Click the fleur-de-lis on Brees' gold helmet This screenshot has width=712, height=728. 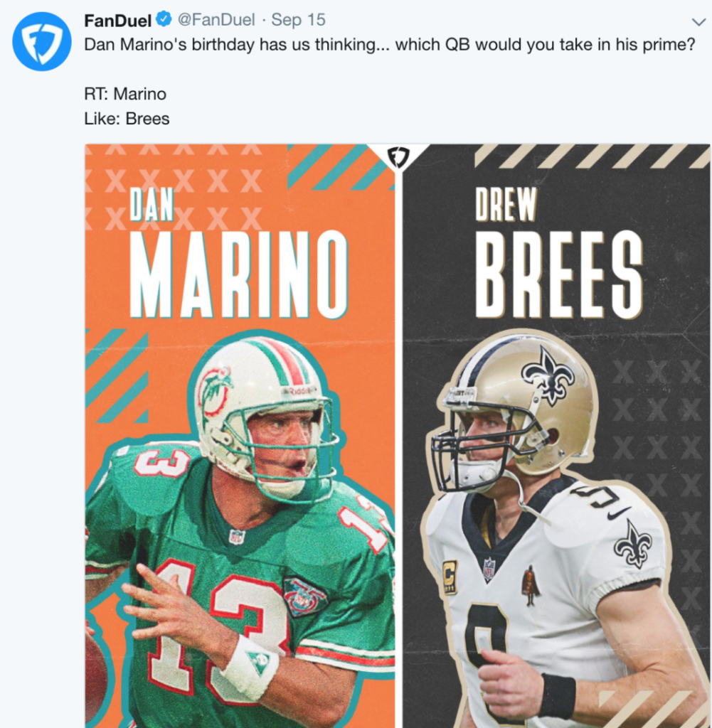[x=548, y=375]
